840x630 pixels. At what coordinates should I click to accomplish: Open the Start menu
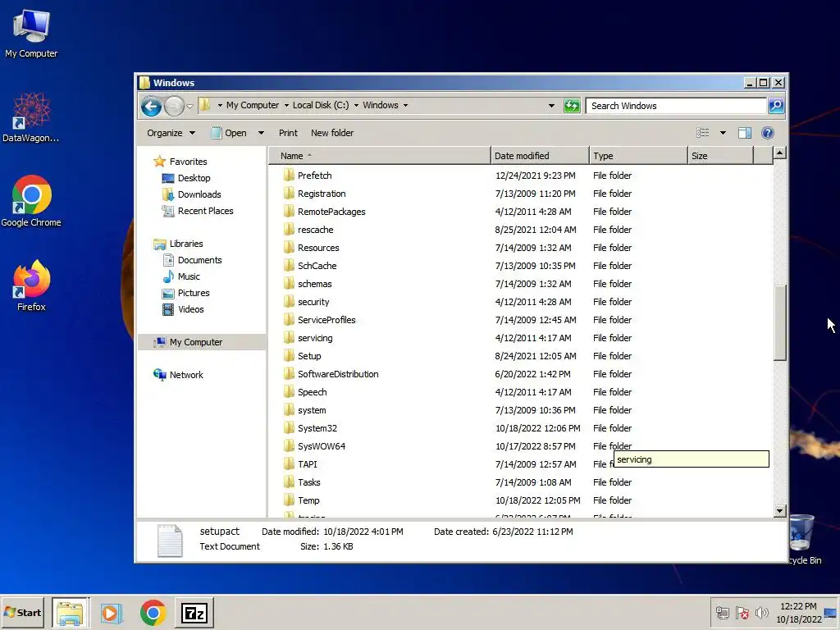pos(22,612)
